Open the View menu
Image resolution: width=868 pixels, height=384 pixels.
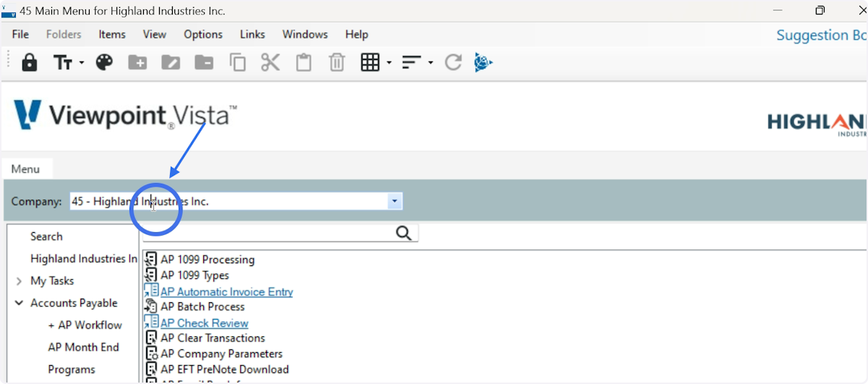point(155,34)
